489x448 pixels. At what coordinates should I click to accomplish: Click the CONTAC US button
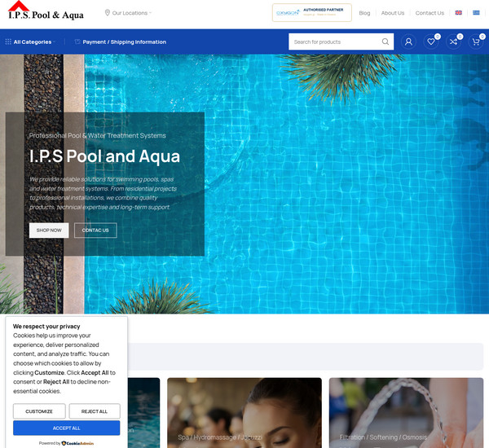coord(95,231)
